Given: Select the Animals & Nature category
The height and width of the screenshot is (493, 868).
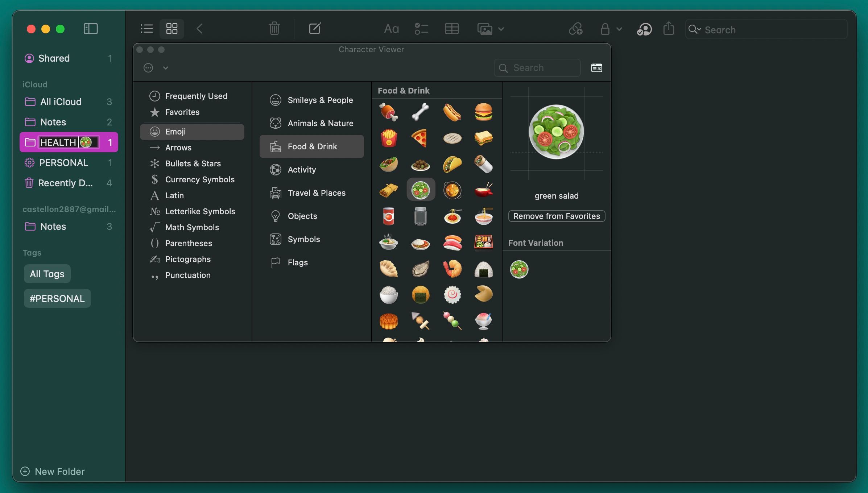Looking at the screenshot, I should click(x=321, y=123).
